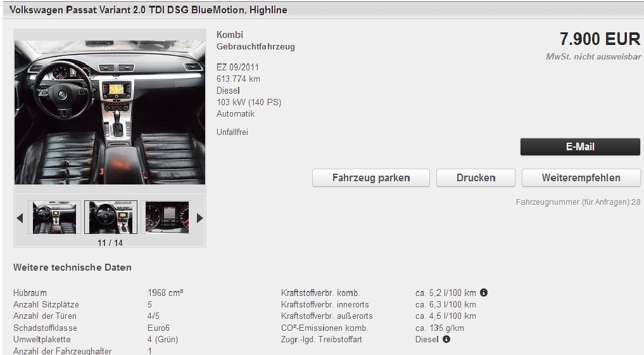Select the highlighted middle dashboard thumbnail
Screen dimensions: 644x355
click(111, 217)
